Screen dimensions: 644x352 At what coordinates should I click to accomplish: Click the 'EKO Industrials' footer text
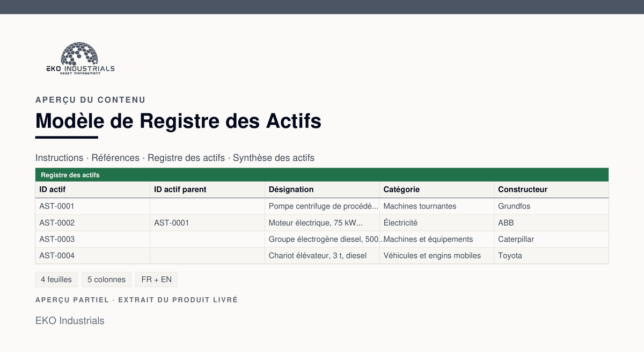click(x=70, y=321)
